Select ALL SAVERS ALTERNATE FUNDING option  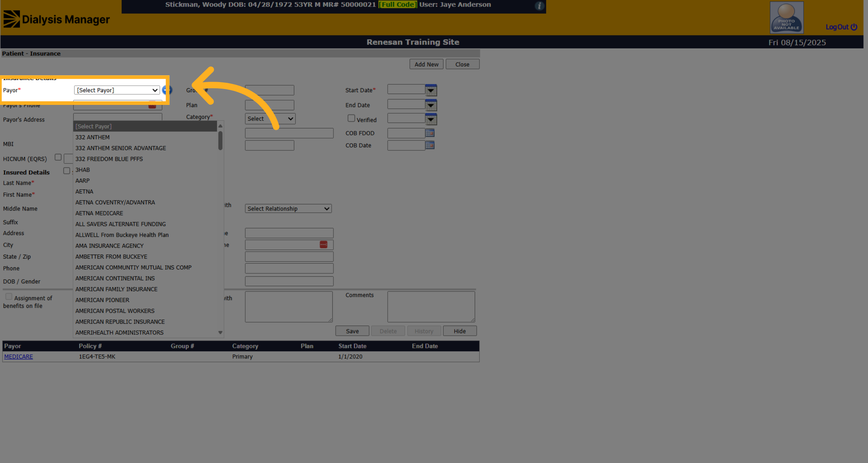coord(145,224)
